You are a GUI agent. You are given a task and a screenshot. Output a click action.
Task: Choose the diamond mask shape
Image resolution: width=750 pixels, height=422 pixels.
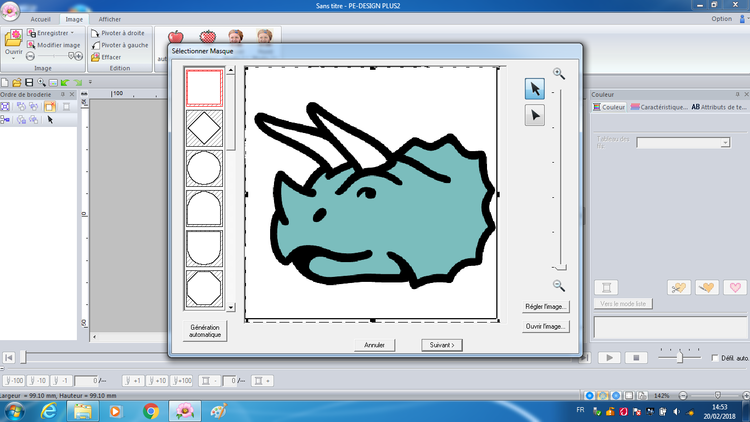204,128
